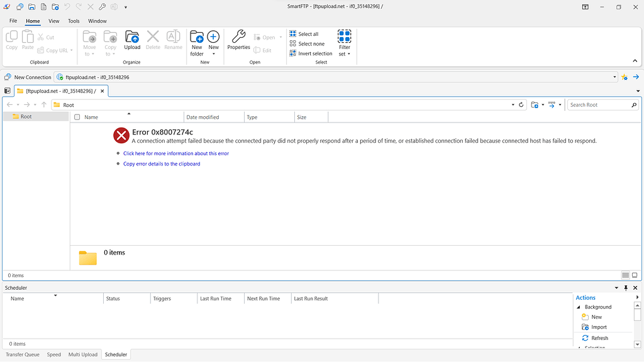The height and width of the screenshot is (362, 644).
Task: Unpin the Scheduler panel with the pin icon
Action: pos(625,287)
